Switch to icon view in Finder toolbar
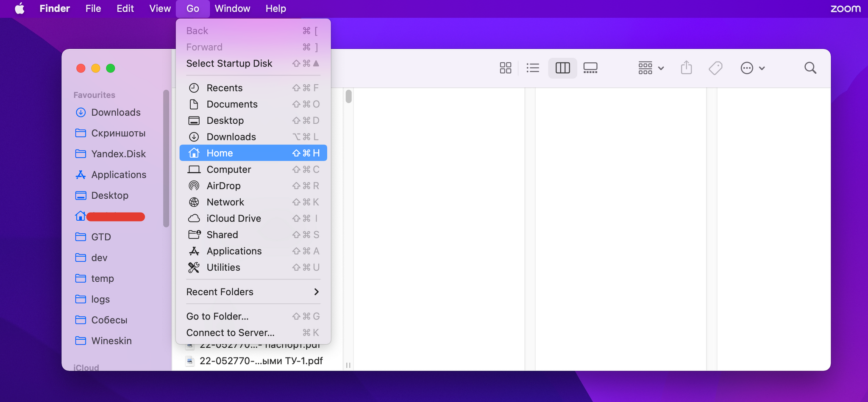Screen dimensions: 868x402 click(x=505, y=68)
